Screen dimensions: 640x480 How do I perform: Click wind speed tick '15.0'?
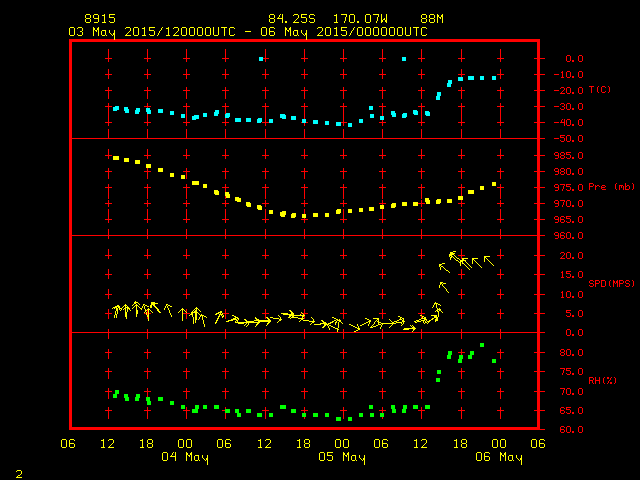[x=571, y=275]
